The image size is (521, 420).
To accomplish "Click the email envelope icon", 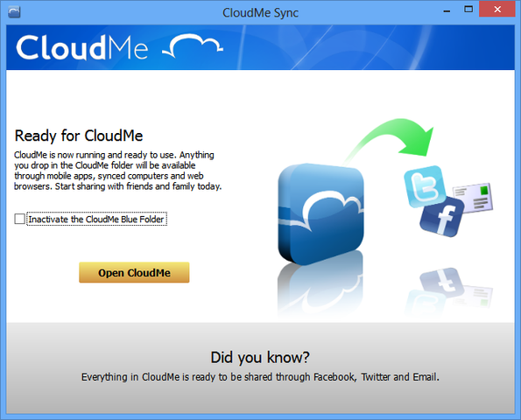I will [x=474, y=197].
